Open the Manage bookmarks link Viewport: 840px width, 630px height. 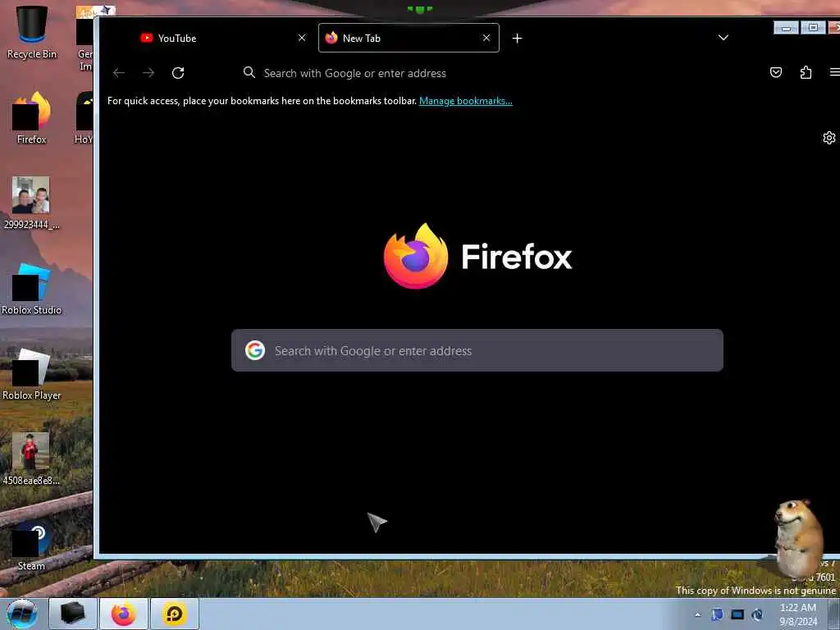tap(466, 101)
